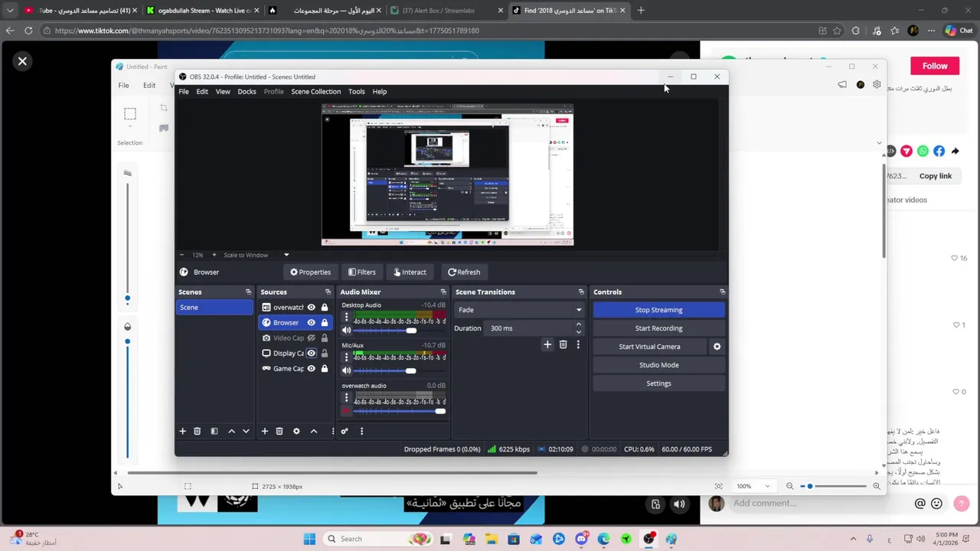980x551 pixels.
Task: Open overwatch audio three-dot options
Action: 346,397
